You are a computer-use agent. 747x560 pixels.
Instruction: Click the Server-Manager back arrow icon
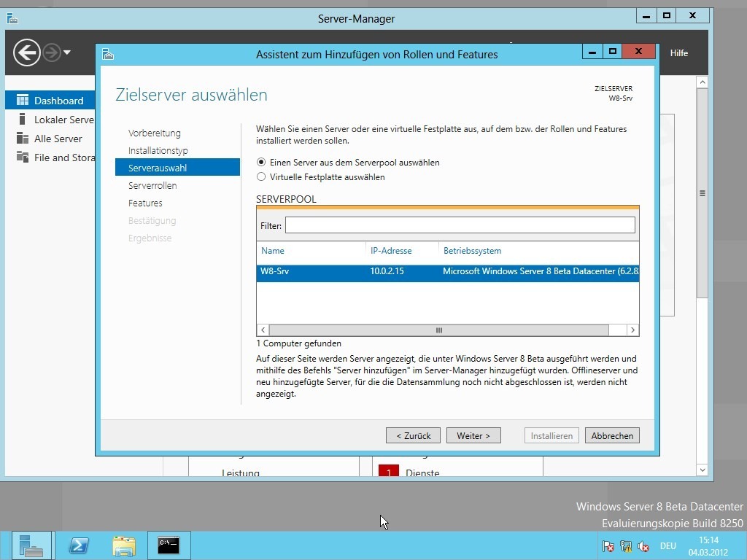click(27, 52)
